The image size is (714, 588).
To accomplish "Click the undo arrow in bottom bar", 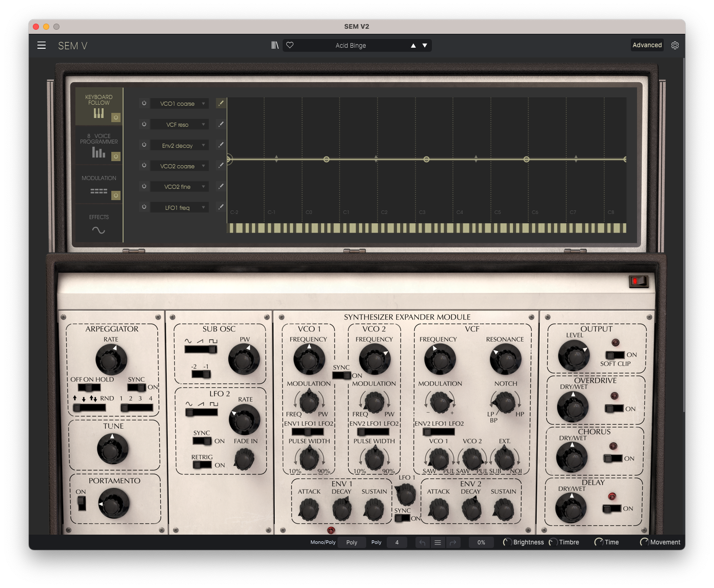I will [x=422, y=542].
